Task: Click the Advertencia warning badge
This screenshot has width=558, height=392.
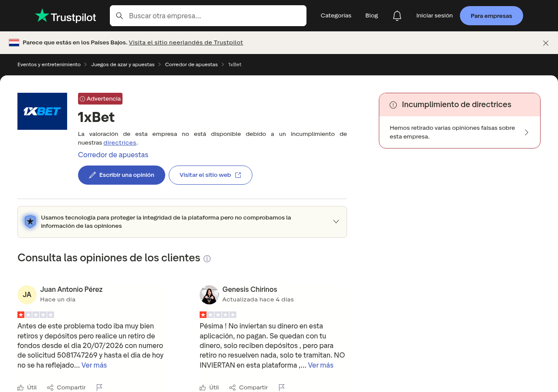Action: 100,98
